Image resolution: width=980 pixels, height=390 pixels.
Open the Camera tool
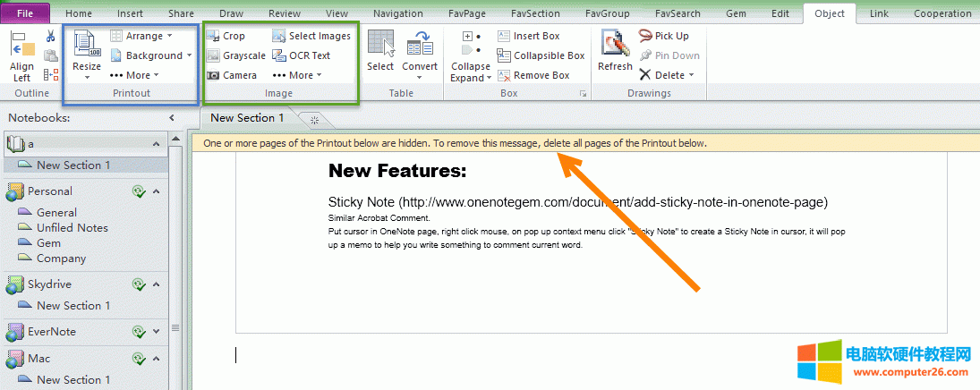point(232,75)
